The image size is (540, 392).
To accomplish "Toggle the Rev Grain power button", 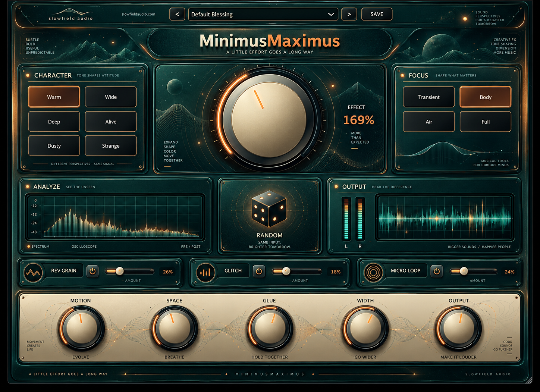I will click(x=92, y=271).
